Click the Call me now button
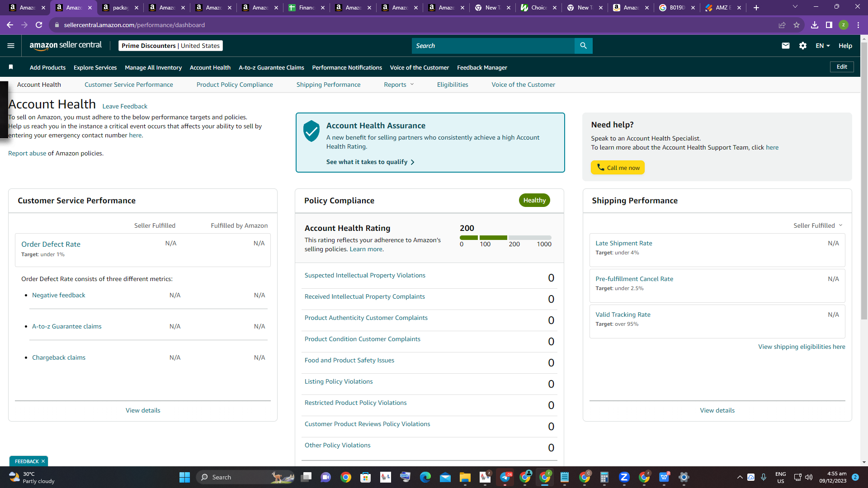Image resolution: width=868 pixels, height=488 pixels. pyautogui.click(x=618, y=168)
